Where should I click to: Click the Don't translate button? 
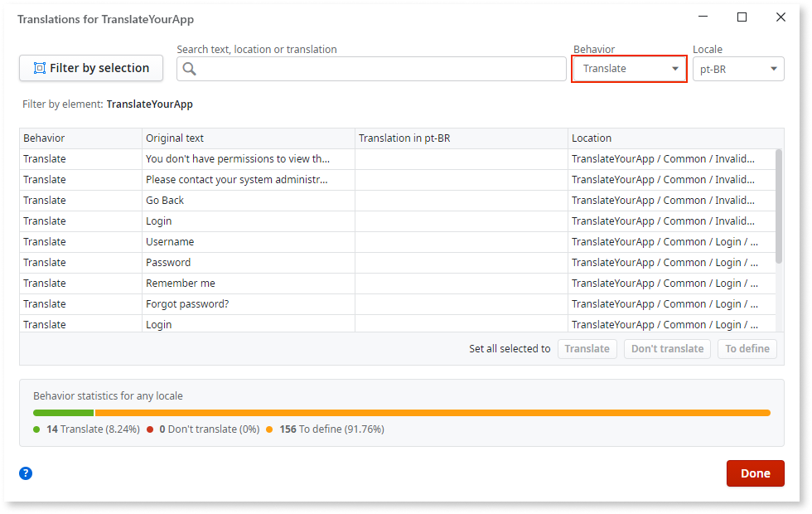pos(667,349)
